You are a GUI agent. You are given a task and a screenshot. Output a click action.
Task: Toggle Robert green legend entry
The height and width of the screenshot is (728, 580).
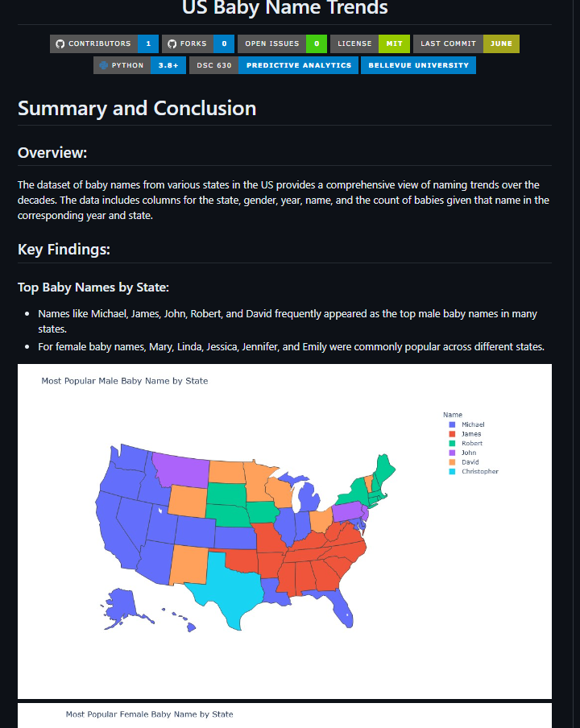(466, 444)
